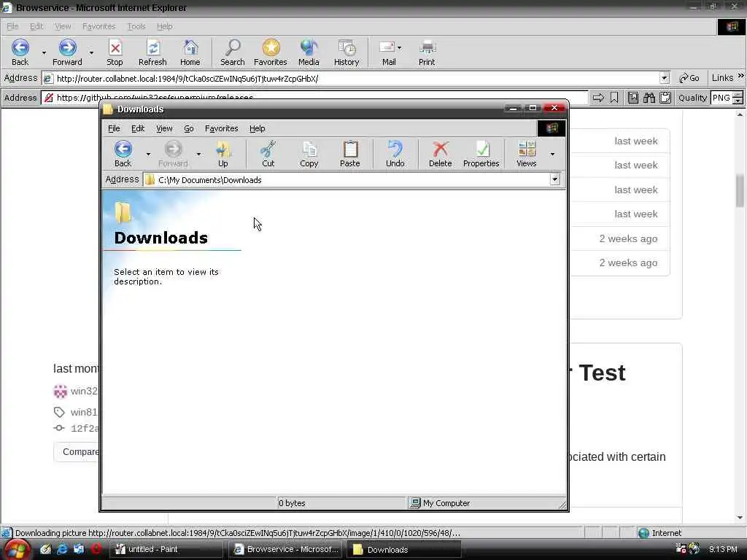Open Forward history dropdown in Internet Explorer
Screen dimensions: 747x560
pyautogui.click(x=91, y=52)
